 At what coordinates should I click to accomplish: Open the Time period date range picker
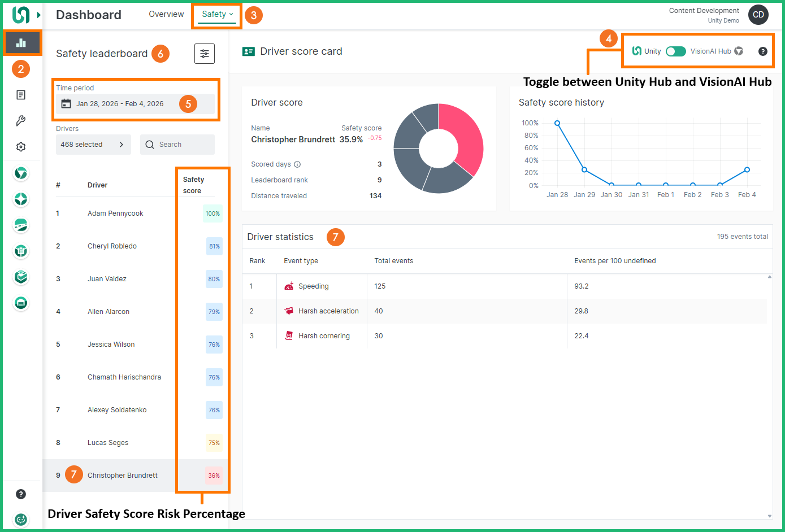tap(135, 104)
